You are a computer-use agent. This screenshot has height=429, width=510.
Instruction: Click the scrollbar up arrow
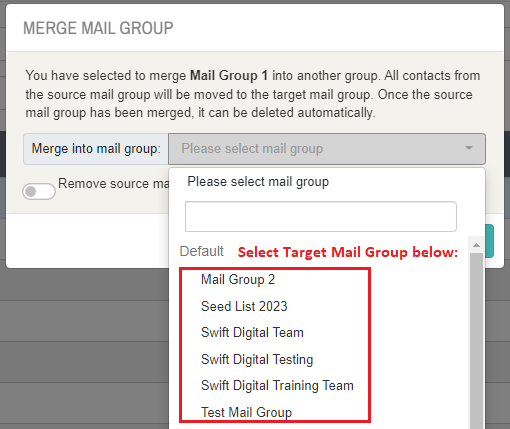[x=476, y=245]
